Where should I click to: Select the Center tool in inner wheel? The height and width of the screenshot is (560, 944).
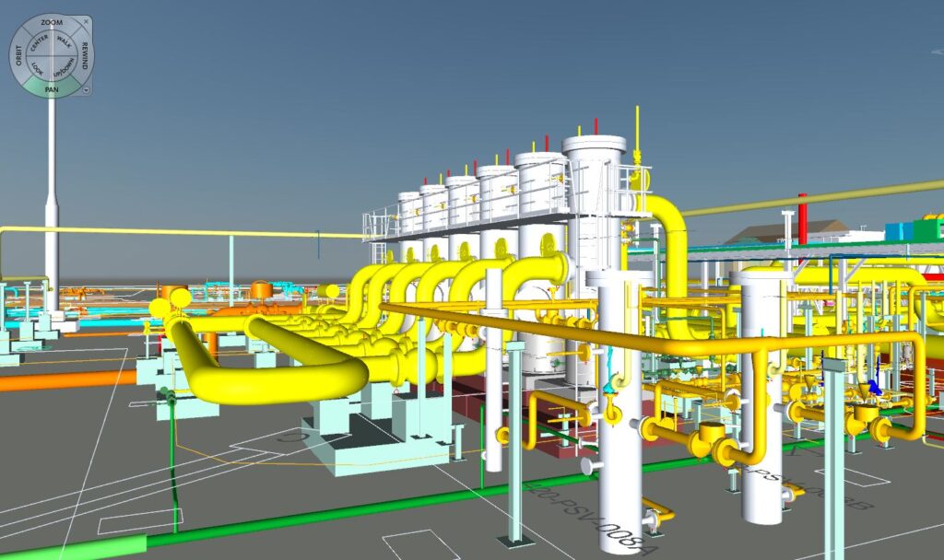(x=39, y=42)
